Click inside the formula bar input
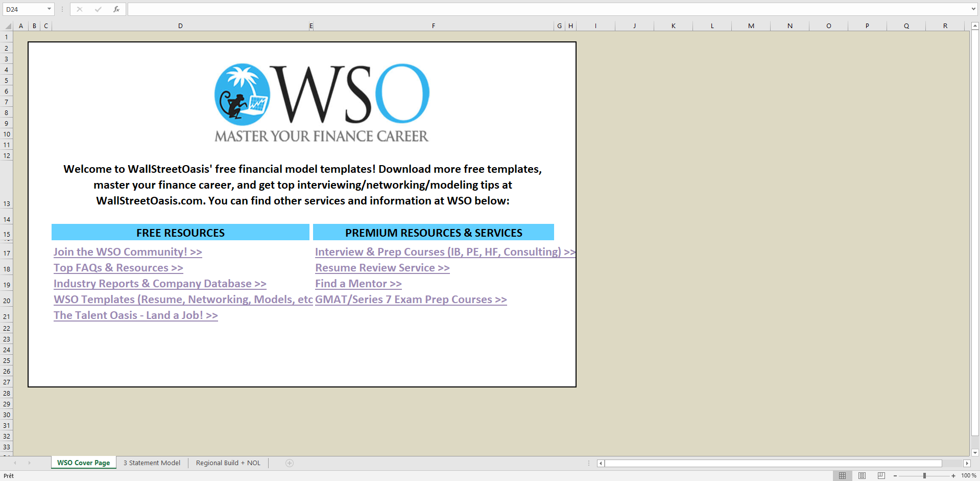This screenshot has width=980, height=481. pyautogui.click(x=548, y=9)
